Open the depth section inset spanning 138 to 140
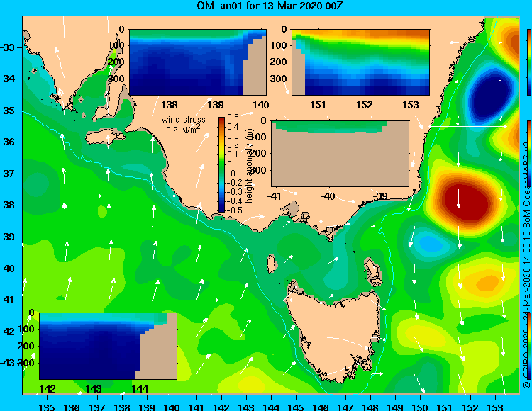This screenshot has height=411, width=532. pyautogui.click(x=198, y=62)
